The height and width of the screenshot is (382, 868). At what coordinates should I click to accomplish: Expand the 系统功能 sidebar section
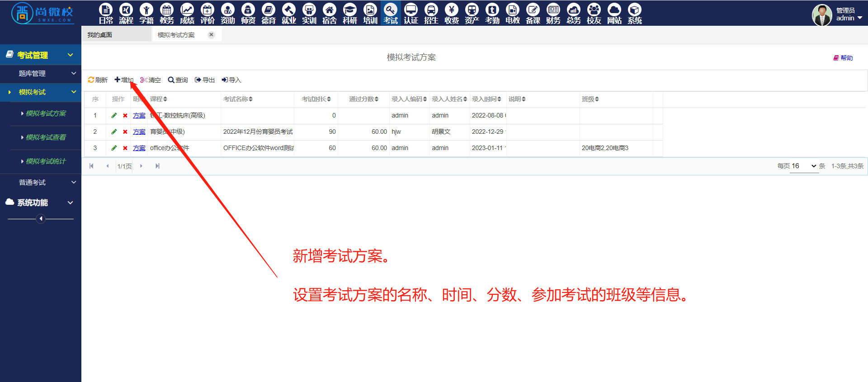(41, 203)
